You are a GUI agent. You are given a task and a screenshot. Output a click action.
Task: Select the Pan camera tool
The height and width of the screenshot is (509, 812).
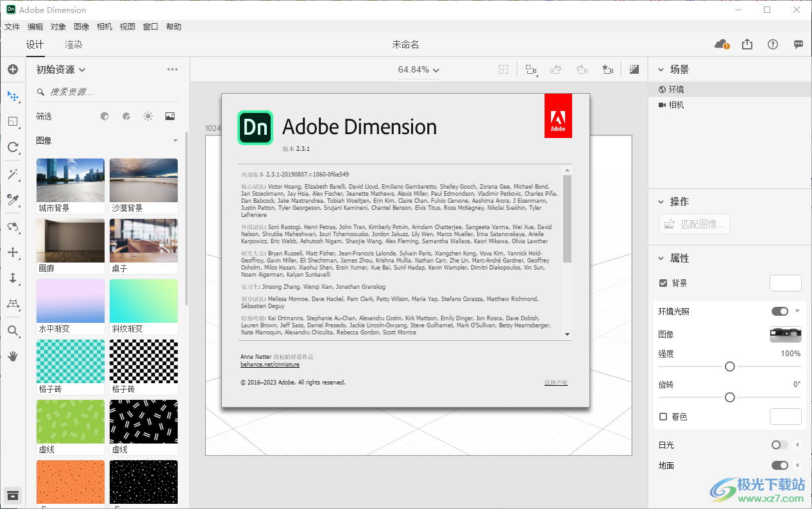12,252
